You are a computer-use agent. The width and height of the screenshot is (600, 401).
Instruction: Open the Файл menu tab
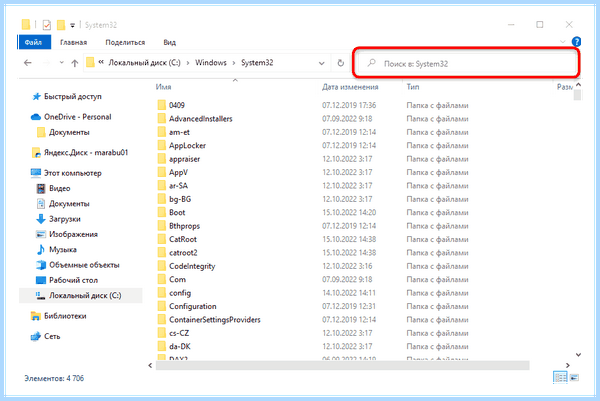point(34,42)
